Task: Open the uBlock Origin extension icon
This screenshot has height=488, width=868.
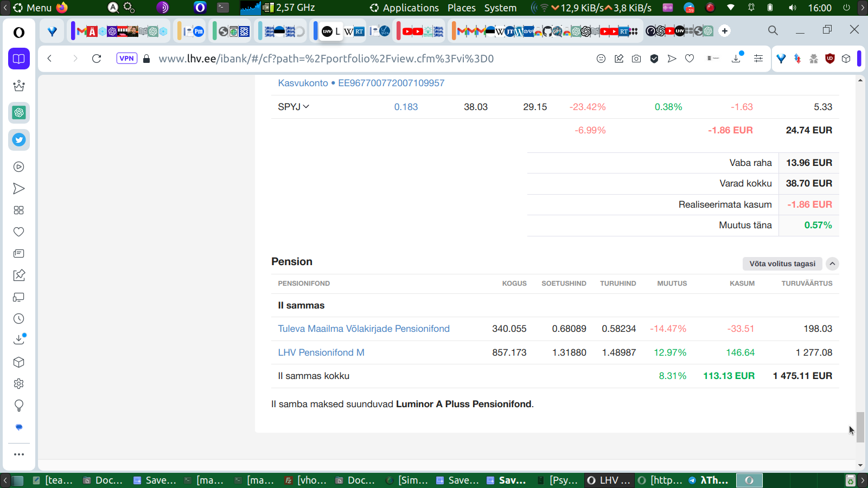Action: point(829,59)
